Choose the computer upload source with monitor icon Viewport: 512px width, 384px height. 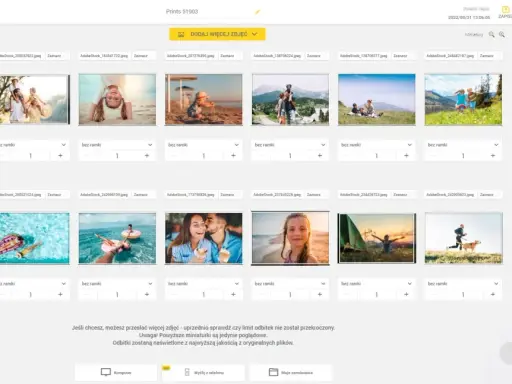click(116, 372)
